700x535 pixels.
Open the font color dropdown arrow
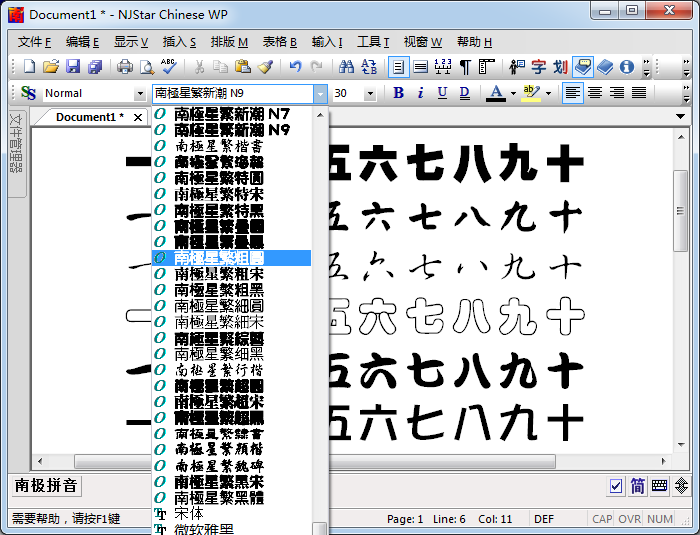click(x=513, y=93)
